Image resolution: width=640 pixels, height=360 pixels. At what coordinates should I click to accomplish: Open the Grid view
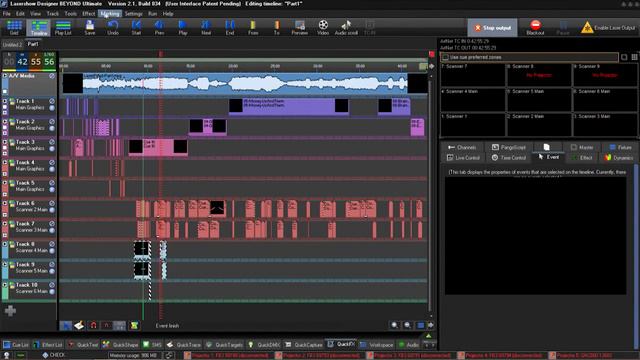click(14, 28)
